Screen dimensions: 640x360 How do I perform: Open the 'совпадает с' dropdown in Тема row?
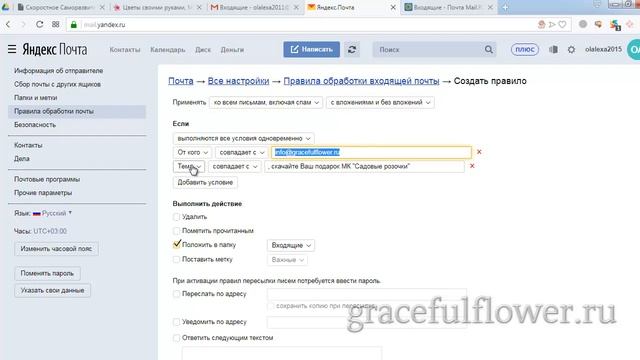pyautogui.click(x=235, y=167)
